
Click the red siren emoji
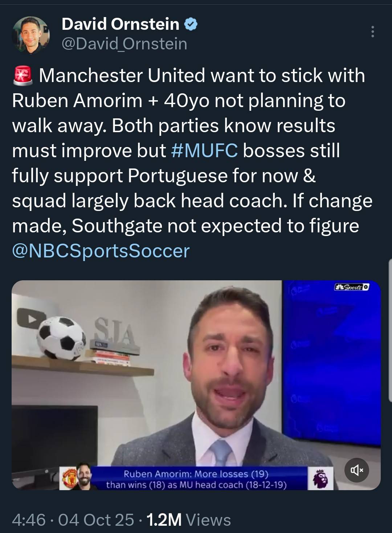click(x=23, y=76)
